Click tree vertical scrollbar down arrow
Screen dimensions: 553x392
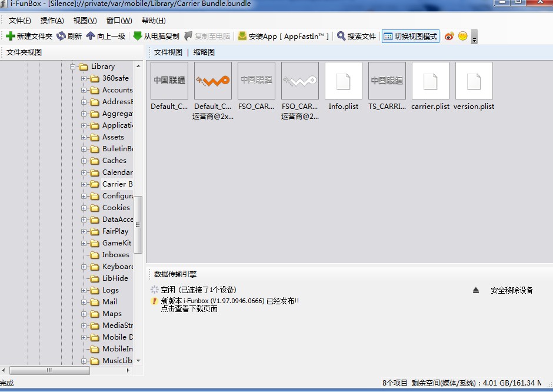(138, 361)
